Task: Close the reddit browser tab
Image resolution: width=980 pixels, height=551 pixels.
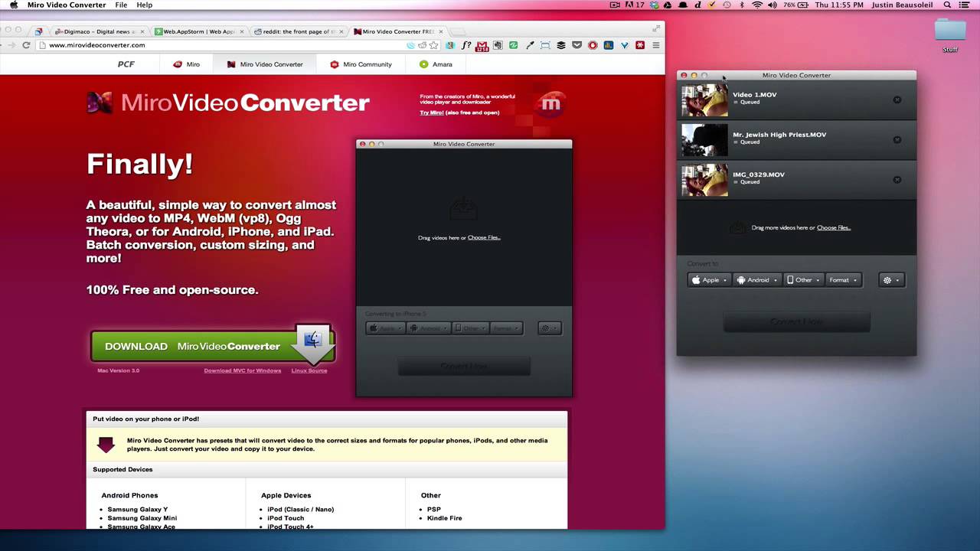Action: click(x=340, y=31)
